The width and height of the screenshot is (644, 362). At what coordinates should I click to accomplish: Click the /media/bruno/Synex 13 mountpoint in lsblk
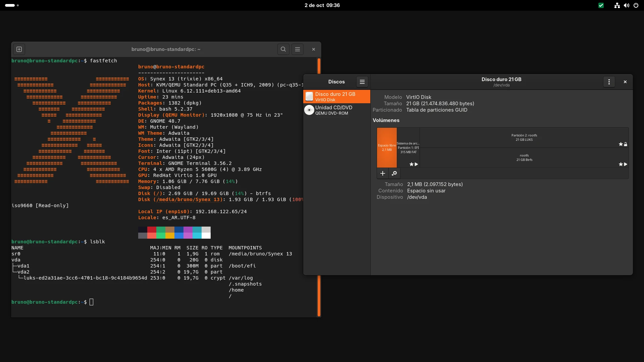[x=260, y=254]
